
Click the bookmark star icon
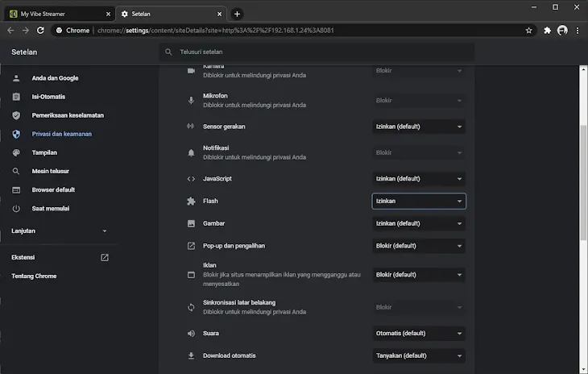528,30
